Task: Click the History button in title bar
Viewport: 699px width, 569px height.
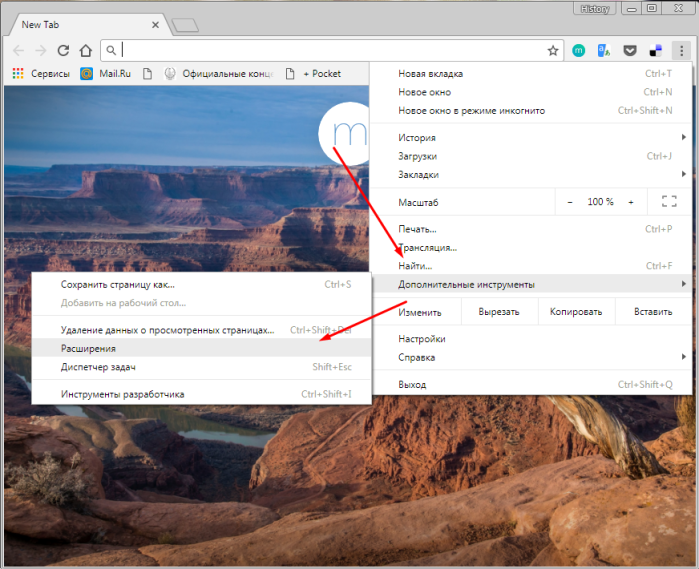Action: coord(595,8)
